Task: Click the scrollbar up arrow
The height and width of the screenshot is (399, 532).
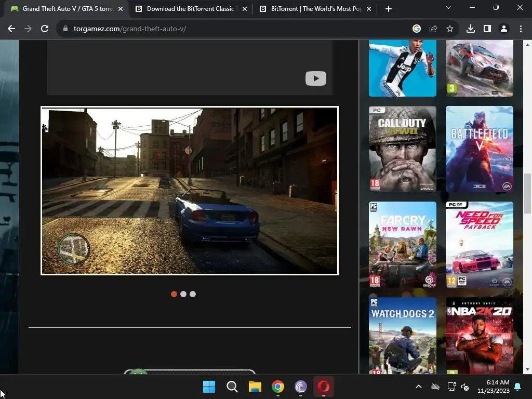Action: click(527, 44)
